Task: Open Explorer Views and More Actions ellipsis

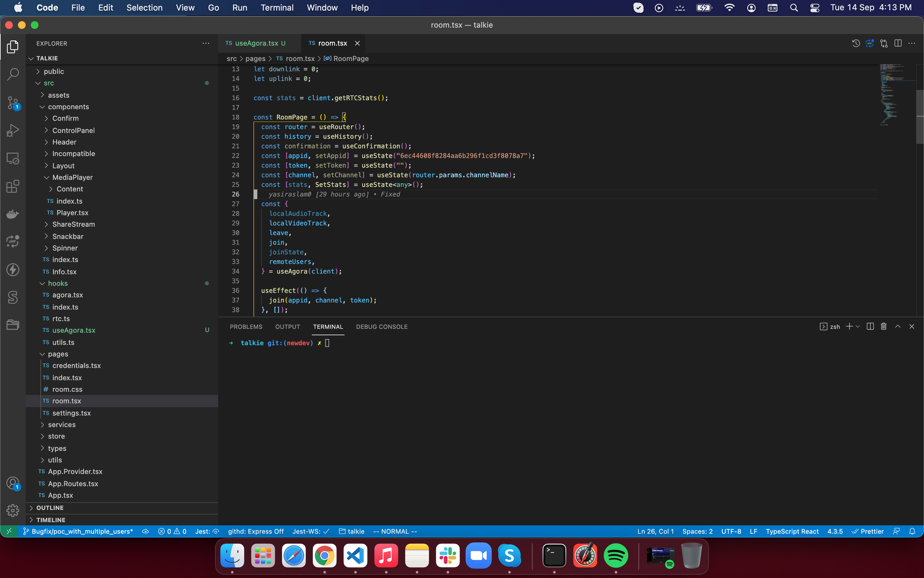Action: [x=206, y=43]
